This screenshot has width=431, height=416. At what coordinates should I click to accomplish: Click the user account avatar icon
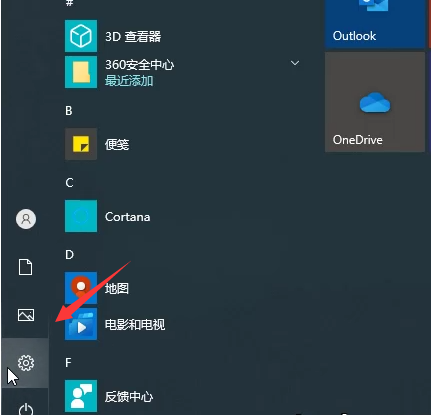[26, 219]
